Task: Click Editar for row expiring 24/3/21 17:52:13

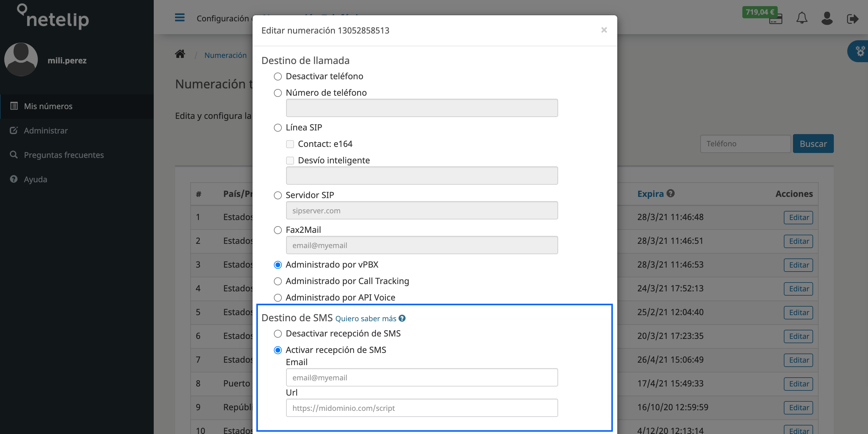Action: tap(798, 289)
